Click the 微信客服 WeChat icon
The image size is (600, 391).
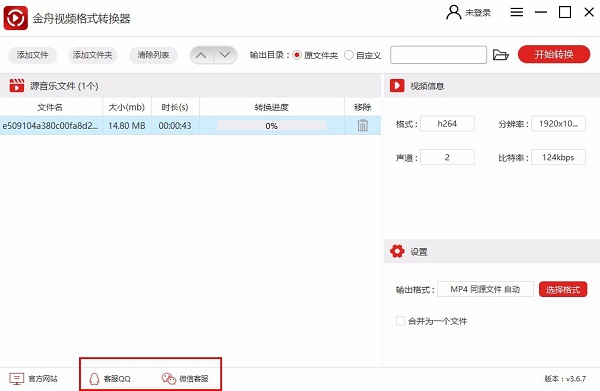[168, 379]
